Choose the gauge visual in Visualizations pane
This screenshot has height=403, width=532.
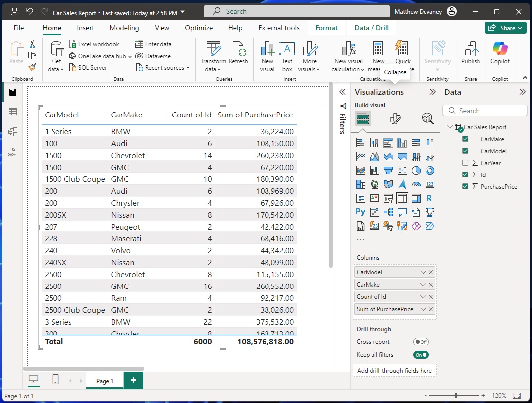point(416,184)
